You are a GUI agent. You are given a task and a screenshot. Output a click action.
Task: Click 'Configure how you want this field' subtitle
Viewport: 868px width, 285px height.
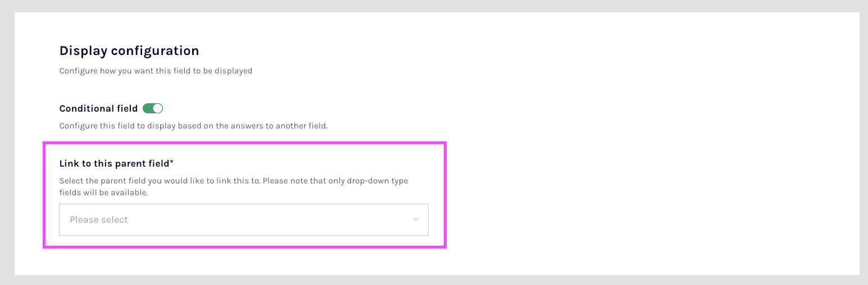click(156, 71)
